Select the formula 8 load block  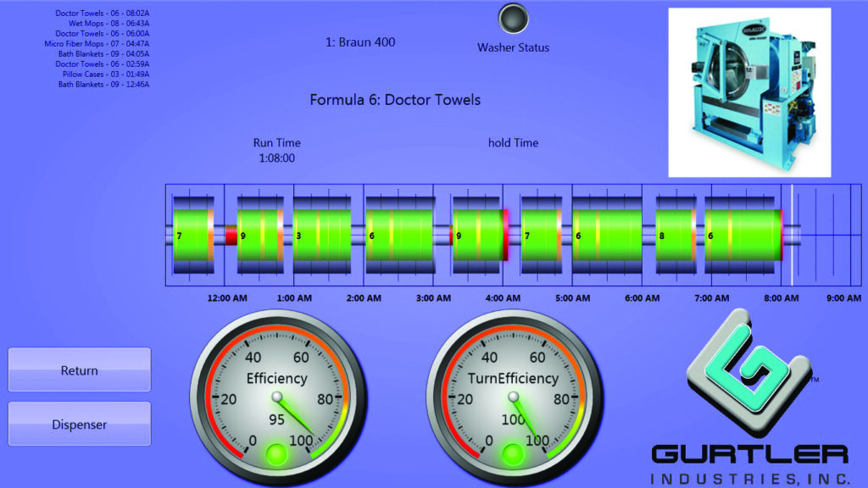point(675,235)
